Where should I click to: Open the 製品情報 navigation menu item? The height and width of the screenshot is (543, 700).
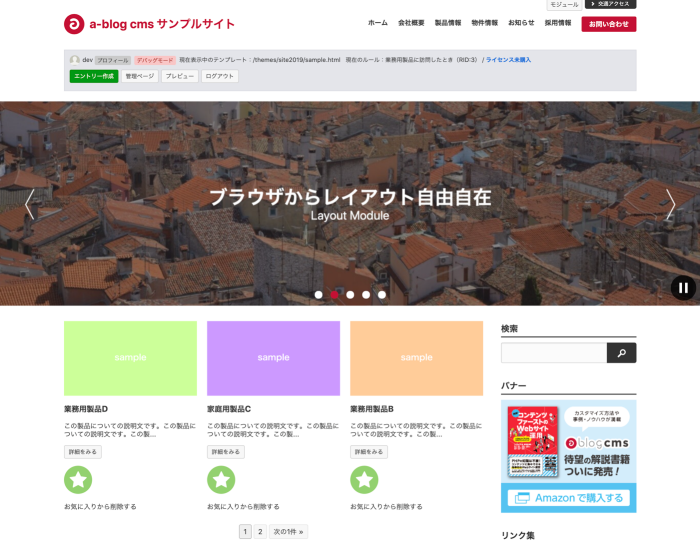point(447,23)
